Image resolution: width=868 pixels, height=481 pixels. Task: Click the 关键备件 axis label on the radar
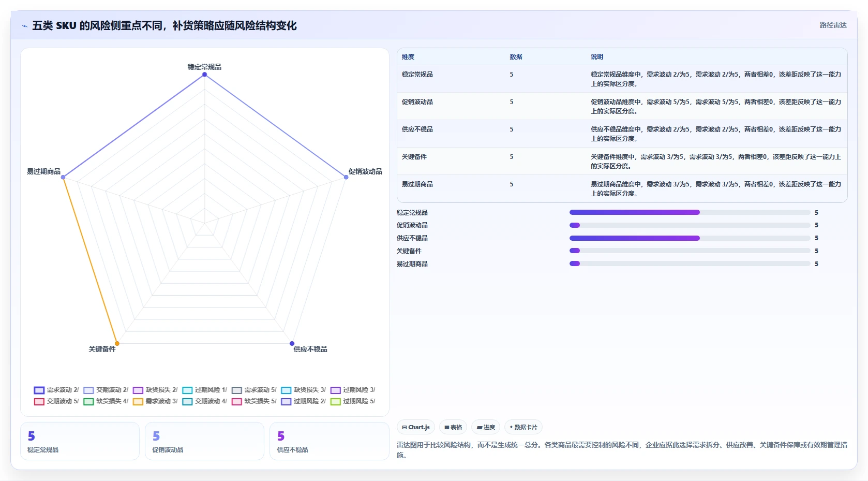(x=102, y=349)
